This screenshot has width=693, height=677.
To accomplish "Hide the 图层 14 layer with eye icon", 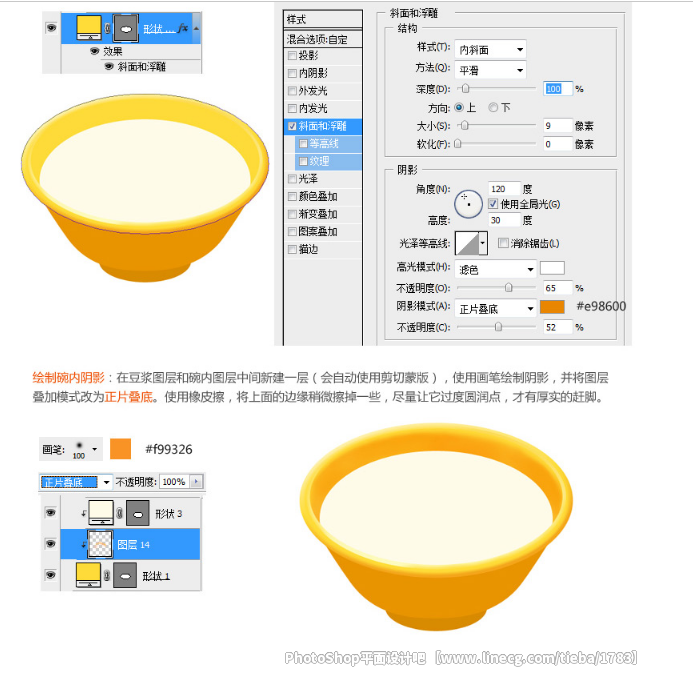I will point(51,544).
